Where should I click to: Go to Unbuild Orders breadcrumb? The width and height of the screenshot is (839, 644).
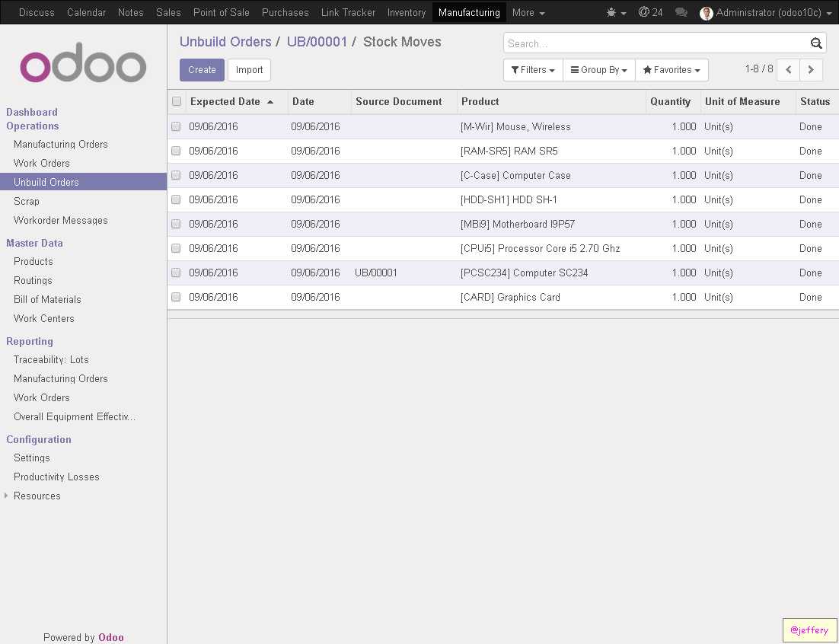[x=225, y=42]
